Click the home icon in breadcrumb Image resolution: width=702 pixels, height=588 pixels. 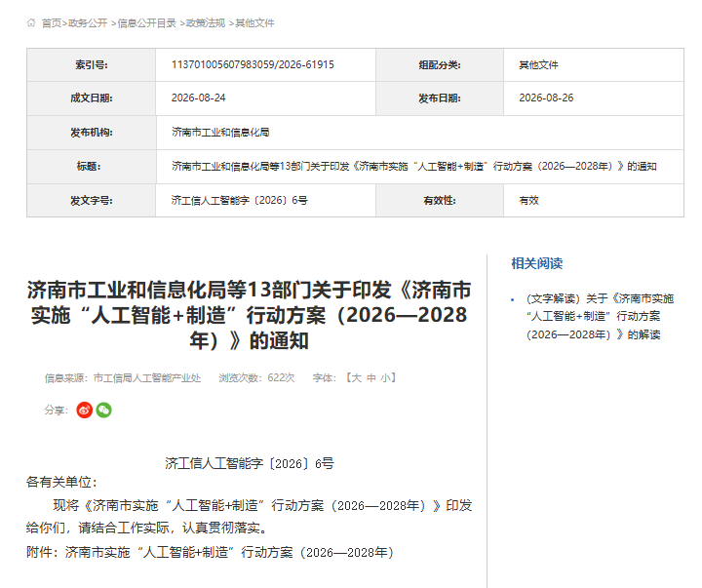tap(31, 22)
